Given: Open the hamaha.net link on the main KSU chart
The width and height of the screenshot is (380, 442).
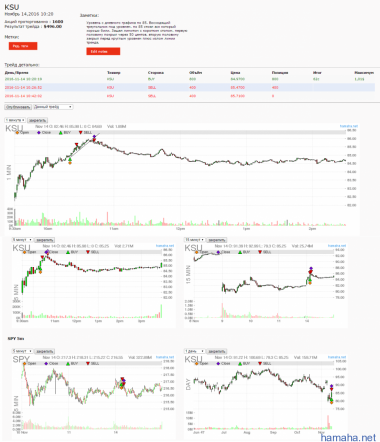Looking at the screenshot, I should (x=349, y=126).
